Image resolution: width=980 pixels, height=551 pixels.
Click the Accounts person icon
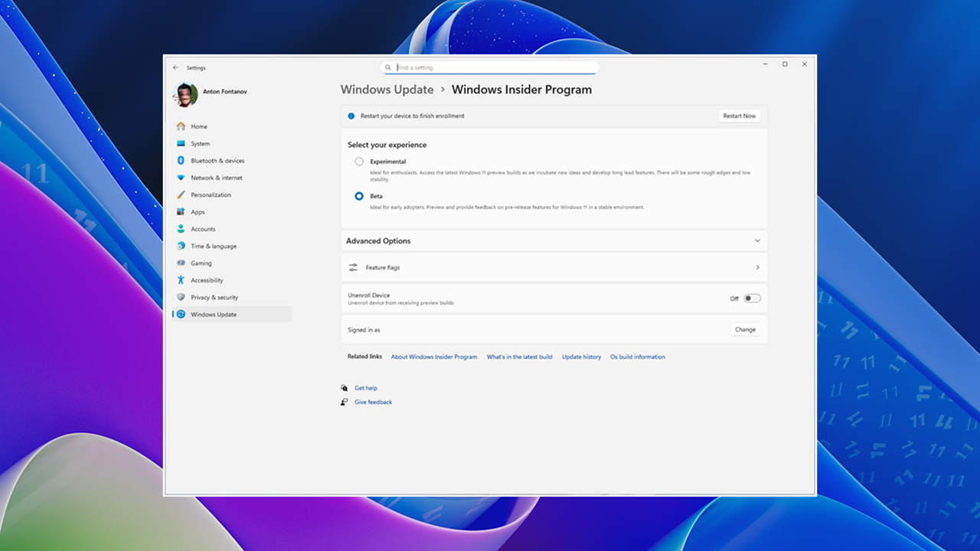(x=181, y=229)
